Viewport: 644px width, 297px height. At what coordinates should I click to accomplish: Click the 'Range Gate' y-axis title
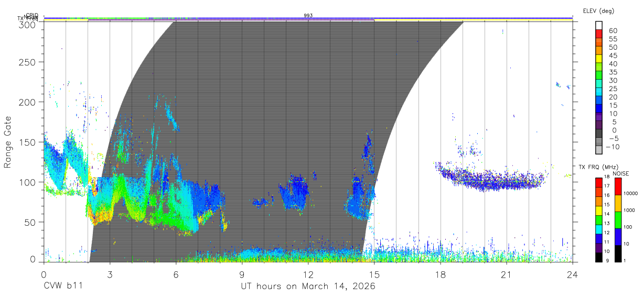pos(8,142)
